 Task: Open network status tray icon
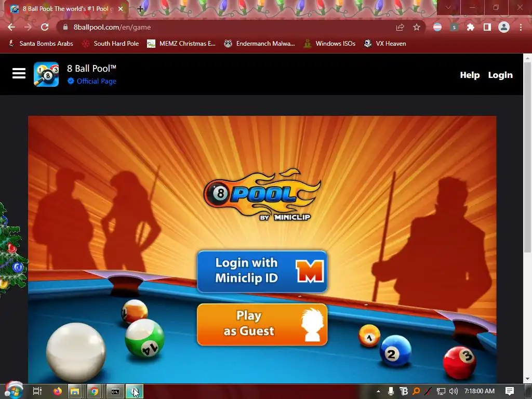(x=441, y=391)
